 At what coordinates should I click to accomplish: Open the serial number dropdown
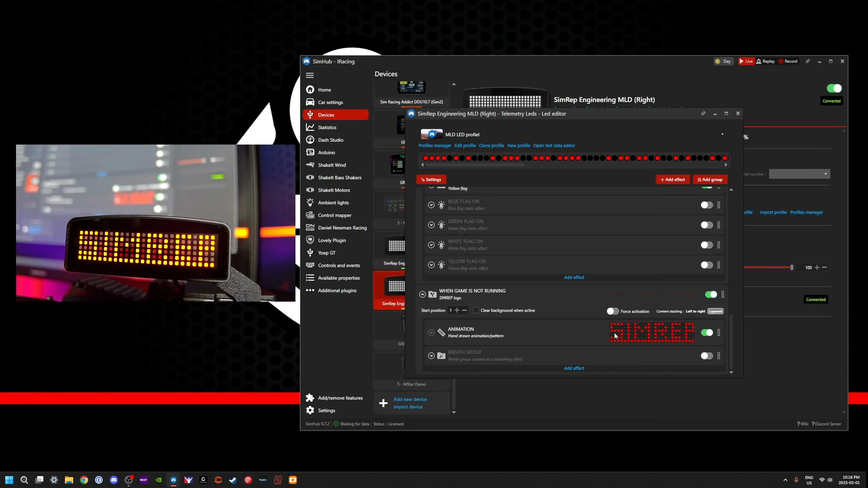(x=799, y=174)
